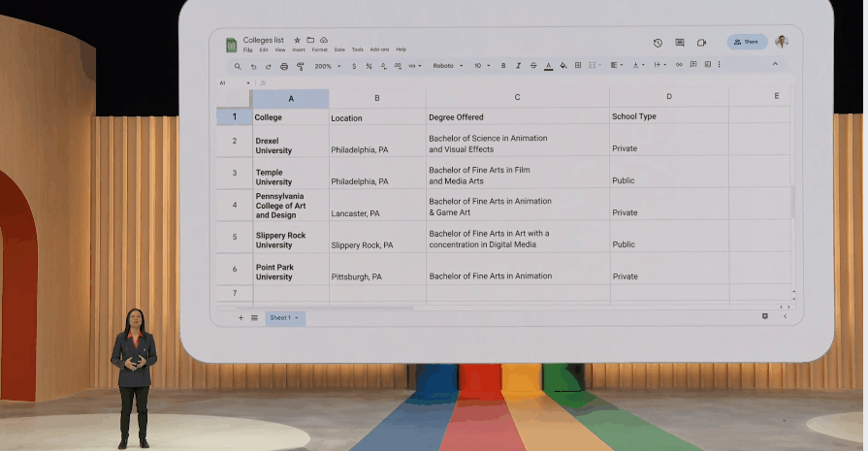Open the cell borders tool
The height and width of the screenshot is (451, 868).
pyautogui.click(x=578, y=65)
